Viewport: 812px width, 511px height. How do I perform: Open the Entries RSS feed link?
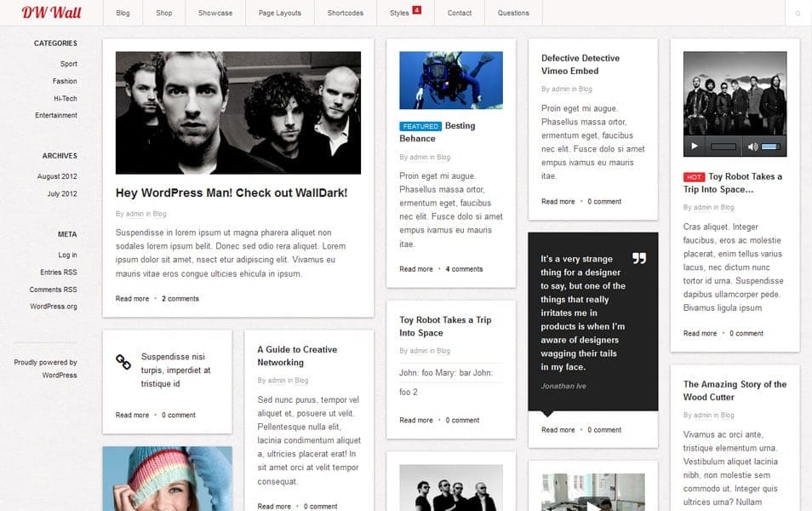point(59,273)
